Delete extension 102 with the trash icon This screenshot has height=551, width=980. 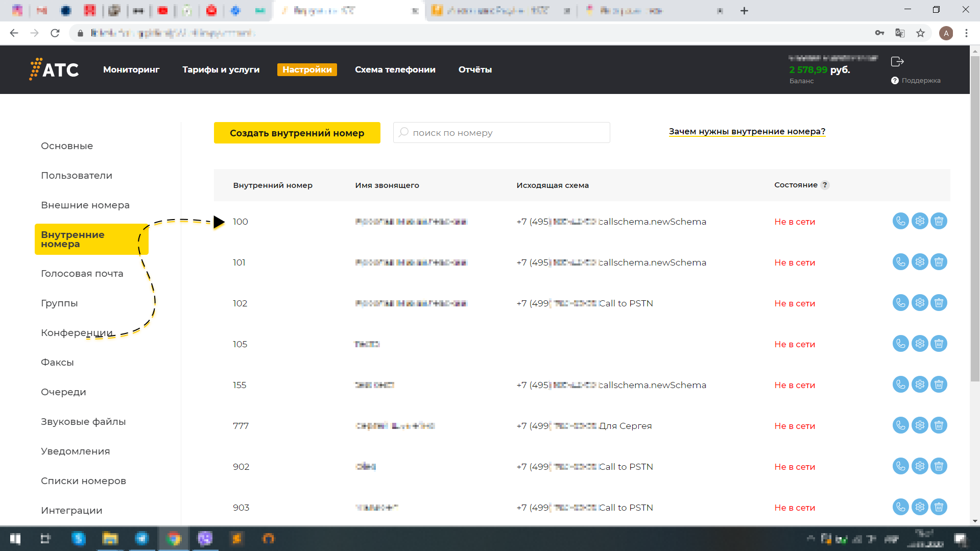click(939, 303)
